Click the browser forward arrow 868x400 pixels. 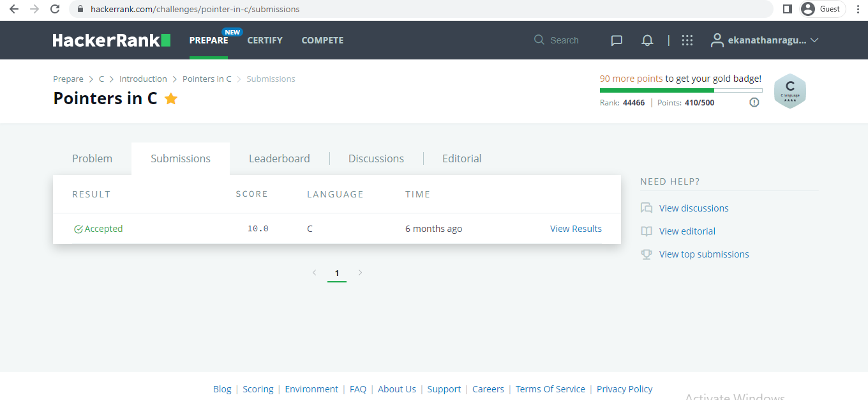34,9
